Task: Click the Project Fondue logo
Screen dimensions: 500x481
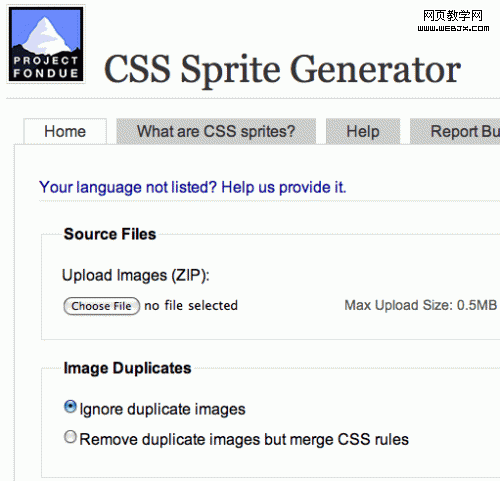Action: click(46, 44)
